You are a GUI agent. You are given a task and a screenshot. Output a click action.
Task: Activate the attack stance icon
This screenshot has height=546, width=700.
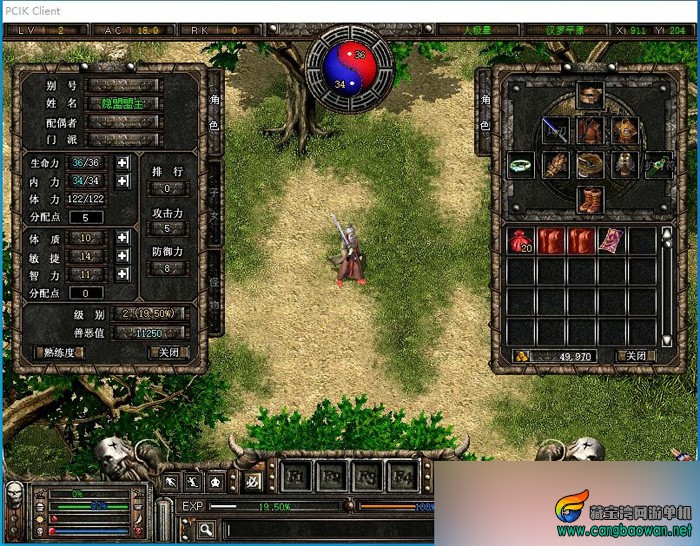tap(193, 482)
